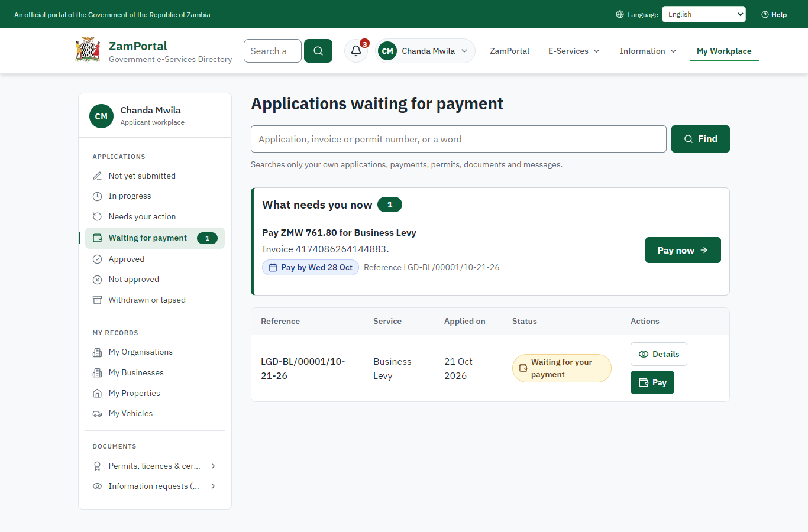Open the My Workplace tab

[x=724, y=51]
